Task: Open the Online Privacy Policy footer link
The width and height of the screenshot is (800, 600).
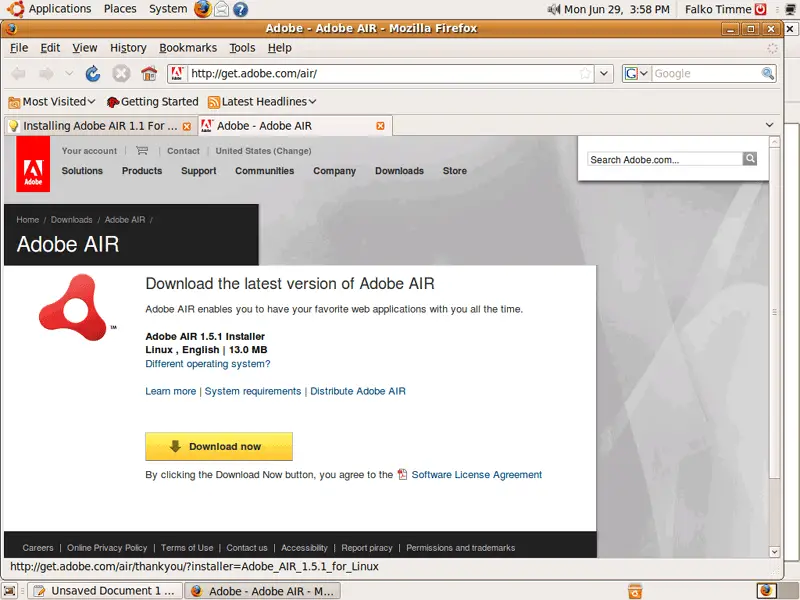Action: 107,548
